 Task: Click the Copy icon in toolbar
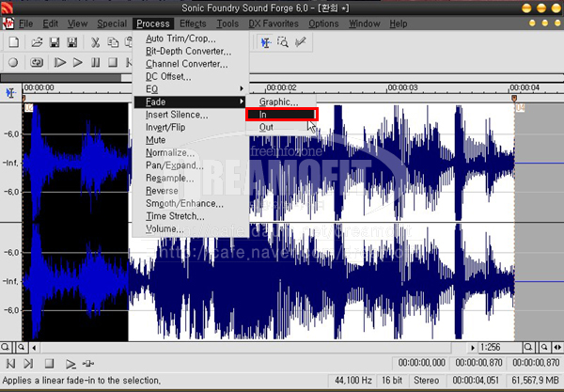coord(113,42)
